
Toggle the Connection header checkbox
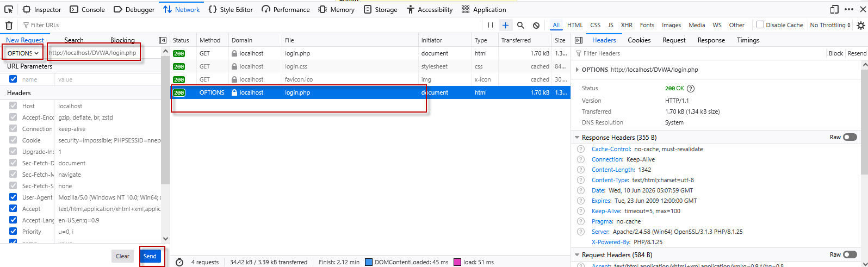[x=13, y=129]
